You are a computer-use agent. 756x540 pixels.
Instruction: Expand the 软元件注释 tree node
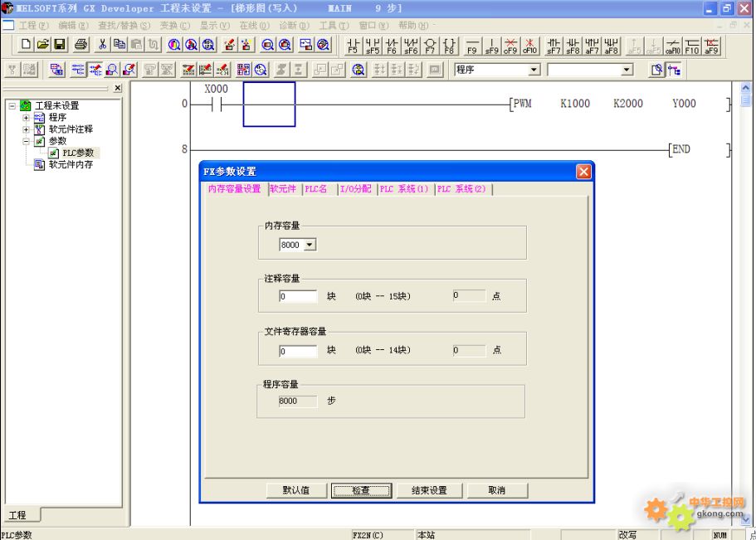[26, 129]
